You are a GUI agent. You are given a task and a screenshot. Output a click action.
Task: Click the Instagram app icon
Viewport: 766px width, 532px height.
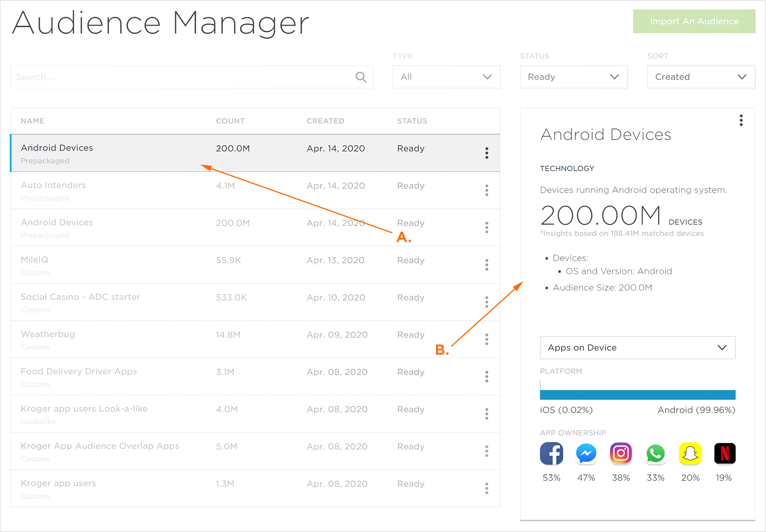tap(621, 454)
